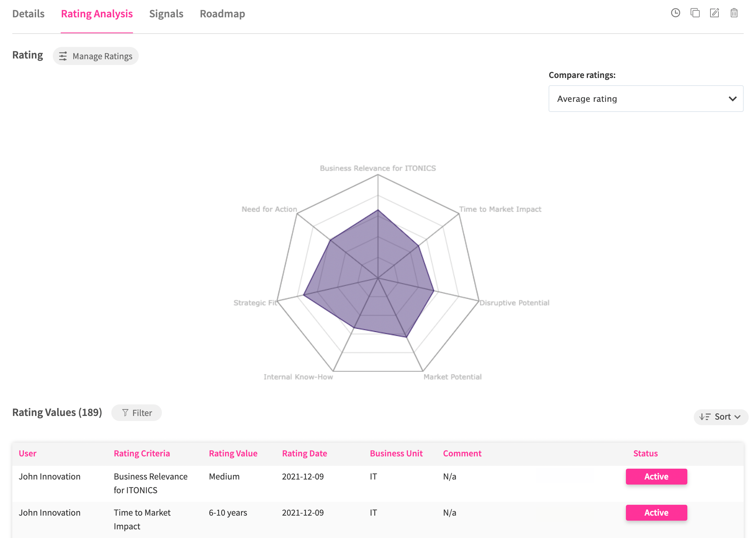Open the Sort dropdown chevron
Image resolution: width=756 pixels, height=538 pixels.
(x=738, y=417)
